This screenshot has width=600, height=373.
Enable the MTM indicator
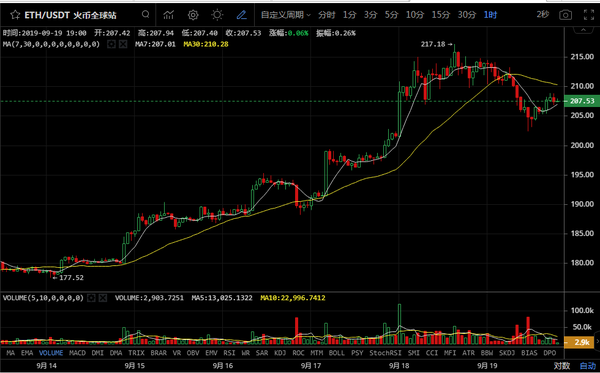tap(316, 353)
